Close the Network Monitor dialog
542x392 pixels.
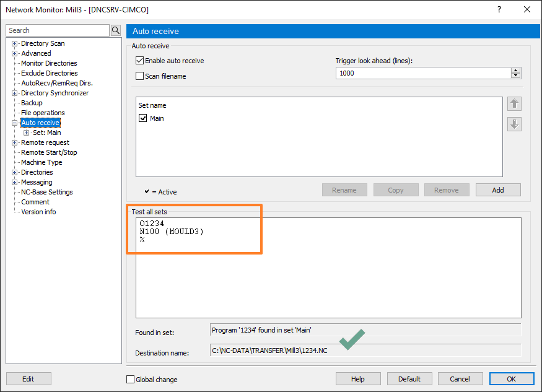(x=527, y=9)
